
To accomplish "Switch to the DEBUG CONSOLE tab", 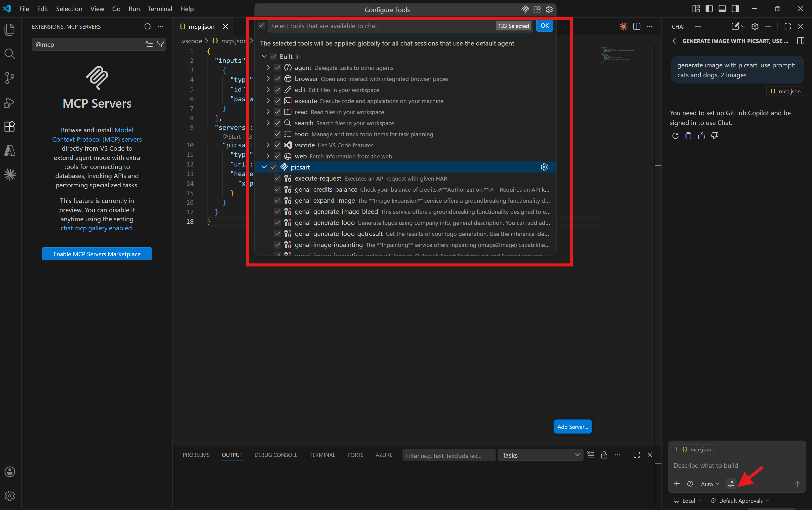I will [276, 455].
